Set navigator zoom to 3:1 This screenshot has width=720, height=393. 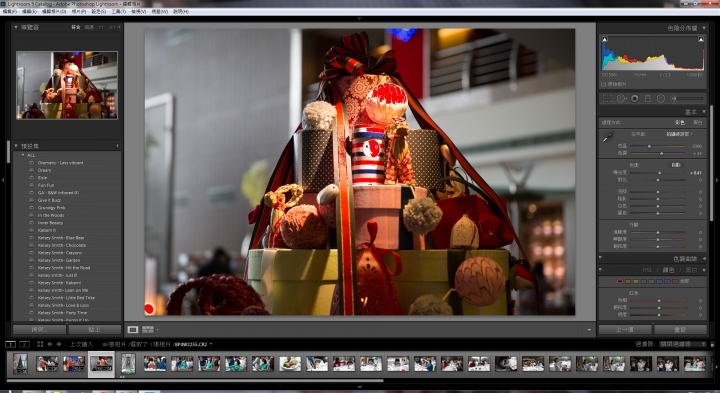(x=112, y=28)
